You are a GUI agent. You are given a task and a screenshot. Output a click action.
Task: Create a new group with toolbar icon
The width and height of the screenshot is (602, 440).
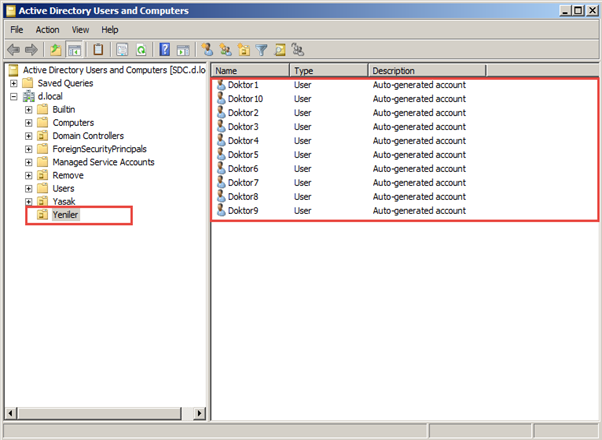(225, 50)
